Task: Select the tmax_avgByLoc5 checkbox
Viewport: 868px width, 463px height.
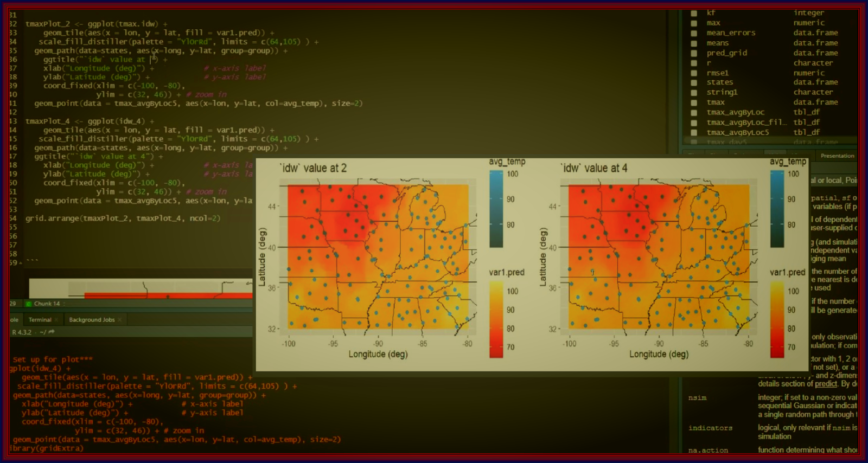Action: [x=694, y=132]
